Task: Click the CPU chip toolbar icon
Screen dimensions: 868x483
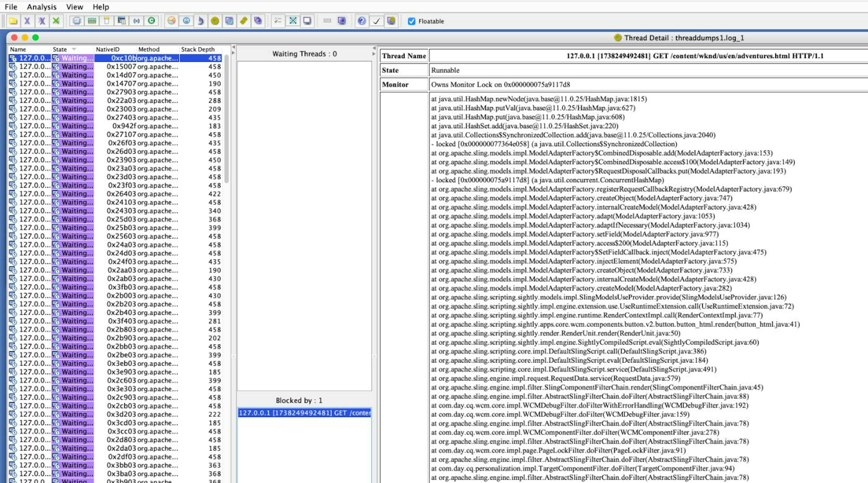Action: (x=77, y=21)
